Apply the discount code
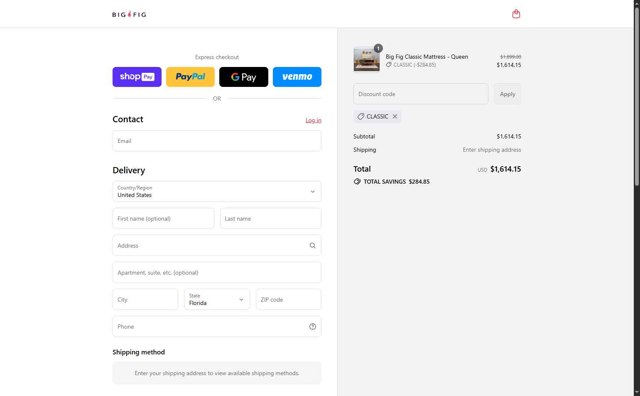 click(507, 94)
